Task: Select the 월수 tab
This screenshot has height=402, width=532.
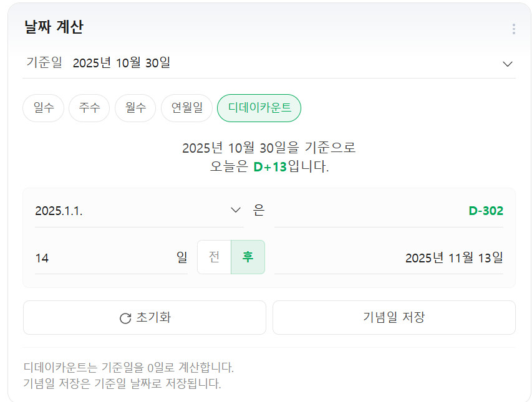Action: pyautogui.click(x=135, y=108)
